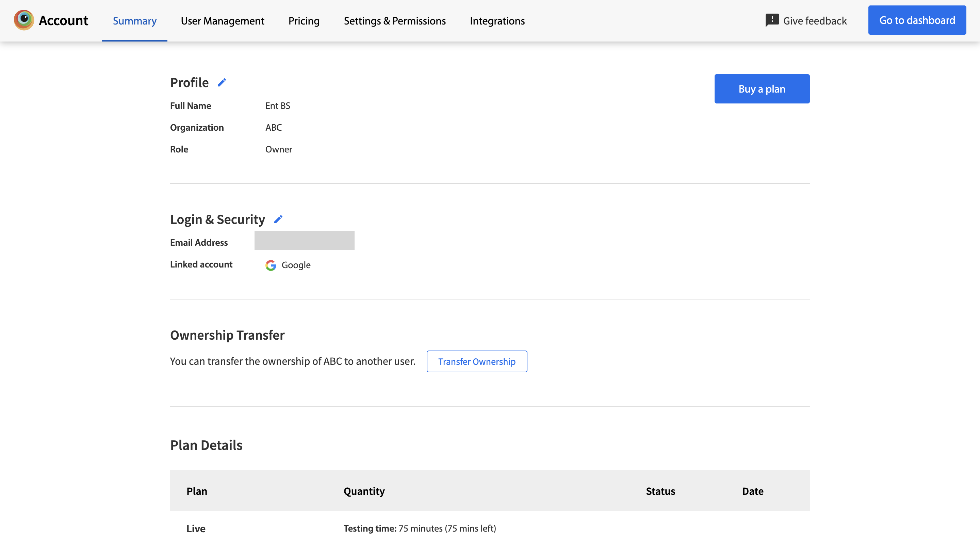Select the Live plan row
The width and height of the screenshot is (980, 535).
tap(196, 528)
